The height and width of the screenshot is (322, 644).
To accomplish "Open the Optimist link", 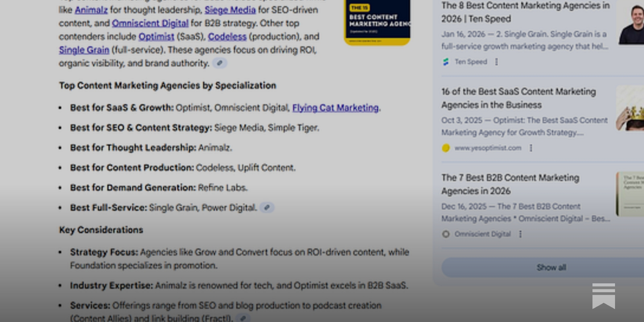I will pyautogui.click(x=157, y=36).
